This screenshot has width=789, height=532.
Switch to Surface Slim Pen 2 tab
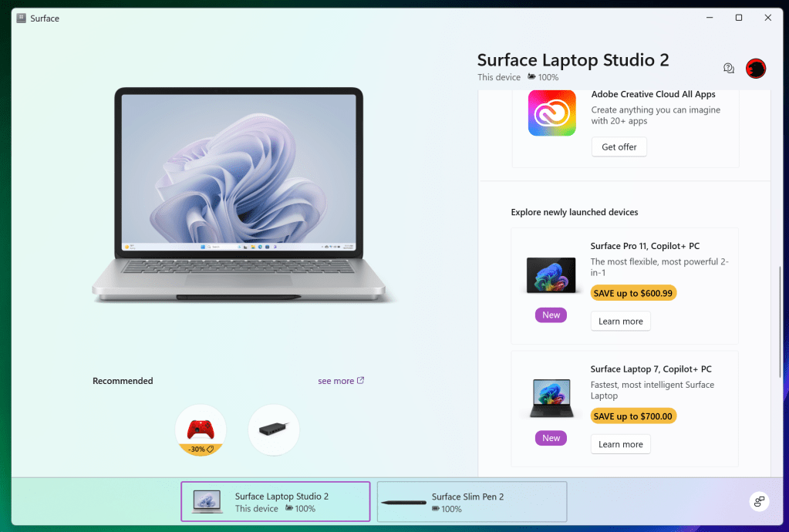[x=472, y=502]
